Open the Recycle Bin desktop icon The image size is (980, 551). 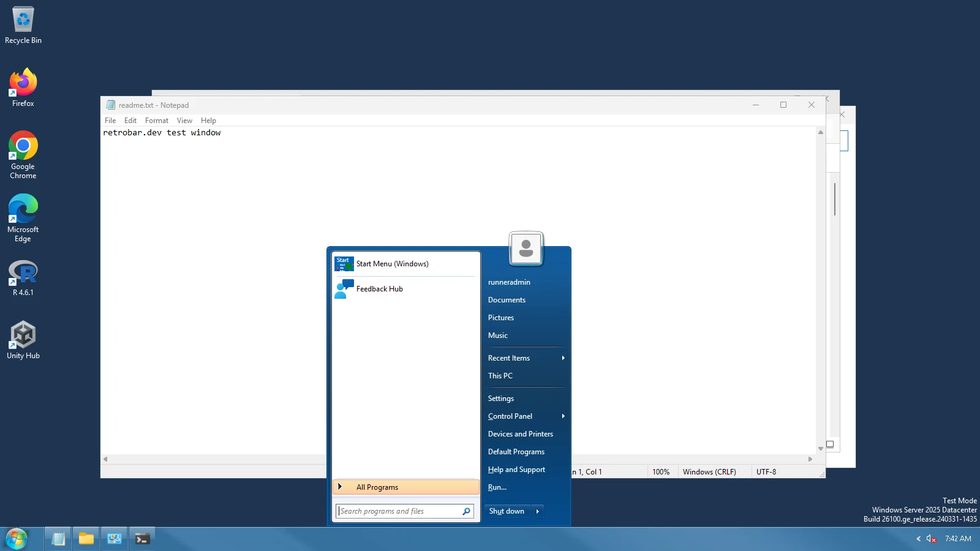point(23,26)
